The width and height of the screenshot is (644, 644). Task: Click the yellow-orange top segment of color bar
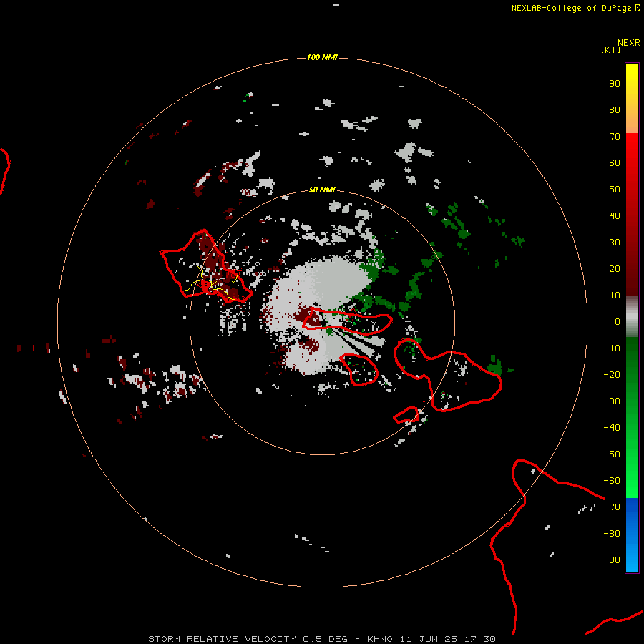coord(632,99)
